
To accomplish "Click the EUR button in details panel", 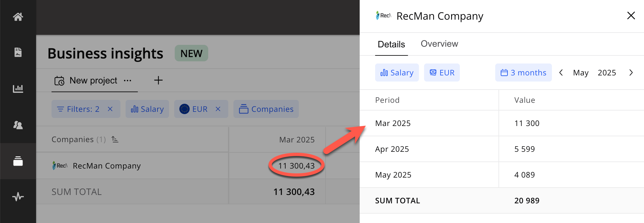I will [442, 73].
